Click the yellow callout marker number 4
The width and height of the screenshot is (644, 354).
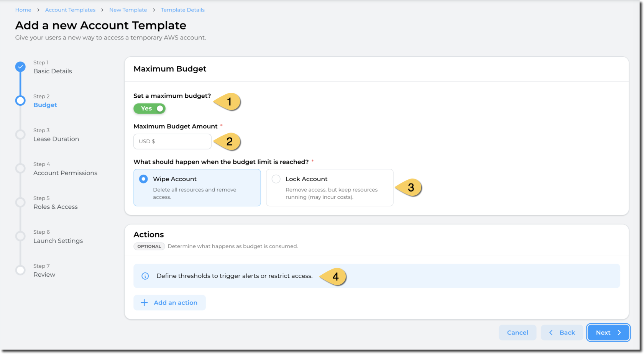[334, 276]
